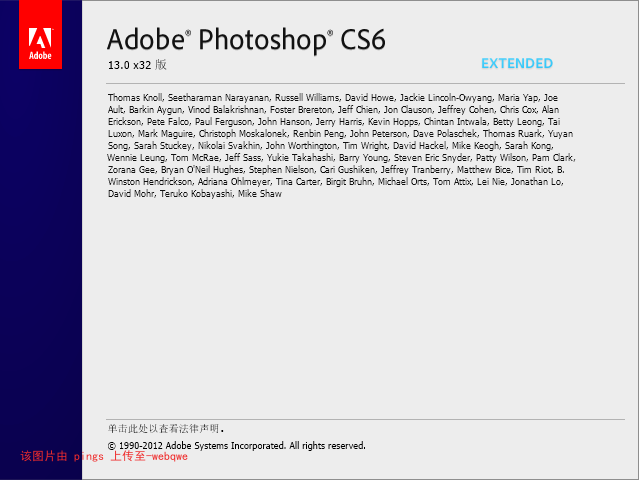Viewport: 639px width, 480px height.
Task: Click the name Jackie Lincoln-Owyang
Action: 446,98
